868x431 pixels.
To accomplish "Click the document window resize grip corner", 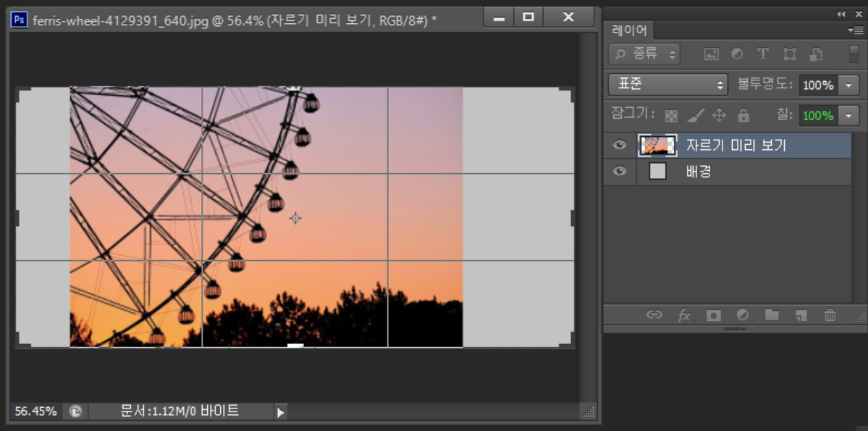I will pyautogui.click(x=588, y=411).
